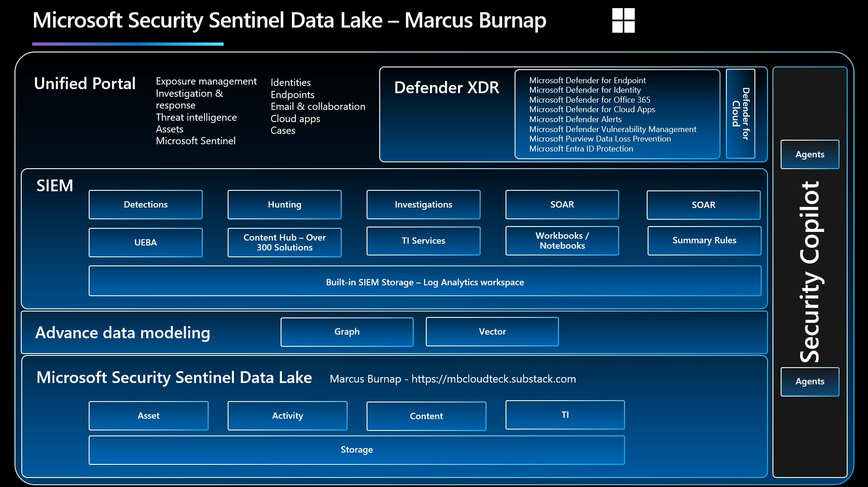This screenshot has width=868, height=487.
Task: Select Microsoft Entra ID Protection
Action: (581, 149)
